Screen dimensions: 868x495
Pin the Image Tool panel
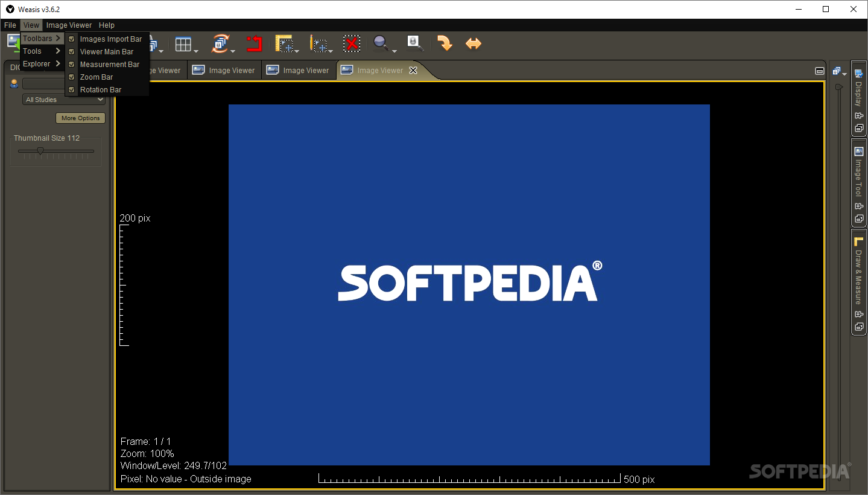pos(859,206)
